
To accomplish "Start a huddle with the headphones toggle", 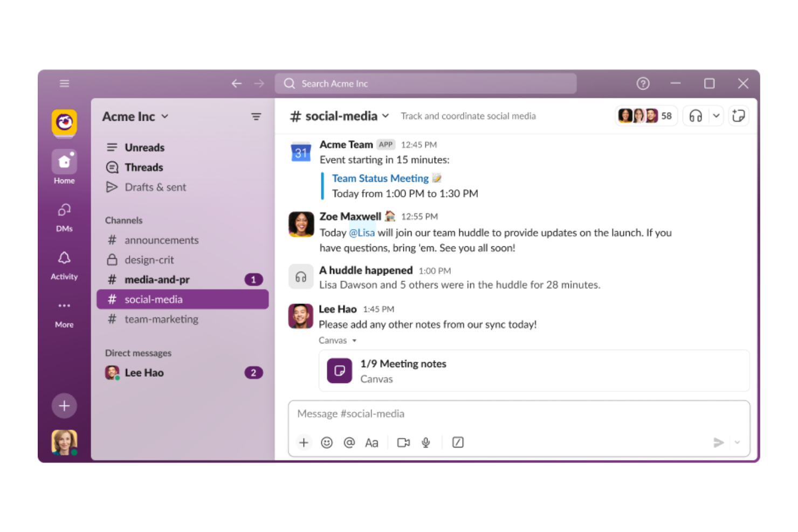I will coord(696,115).
